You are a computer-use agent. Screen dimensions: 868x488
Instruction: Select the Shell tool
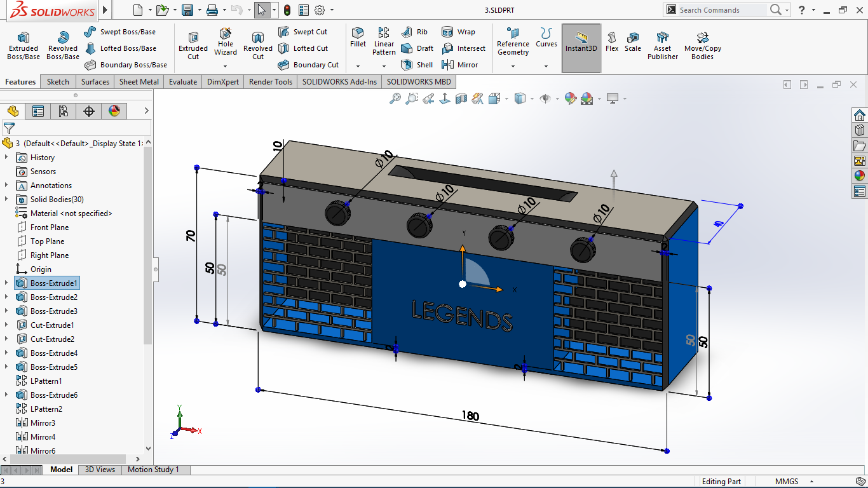(x=417, y=65)
